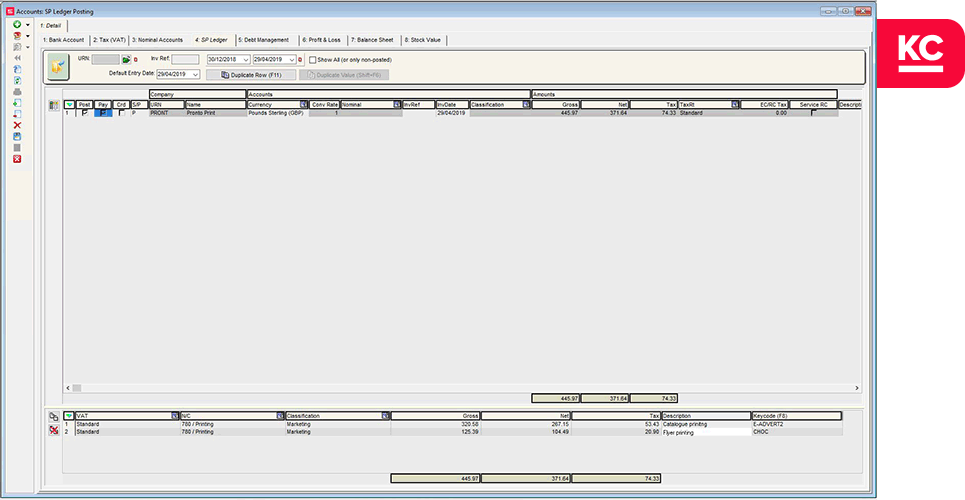Click the red delete row icon in lower panel
This screenshot has width=965, height=500.
pyautogui.click(x=54, y=430)
